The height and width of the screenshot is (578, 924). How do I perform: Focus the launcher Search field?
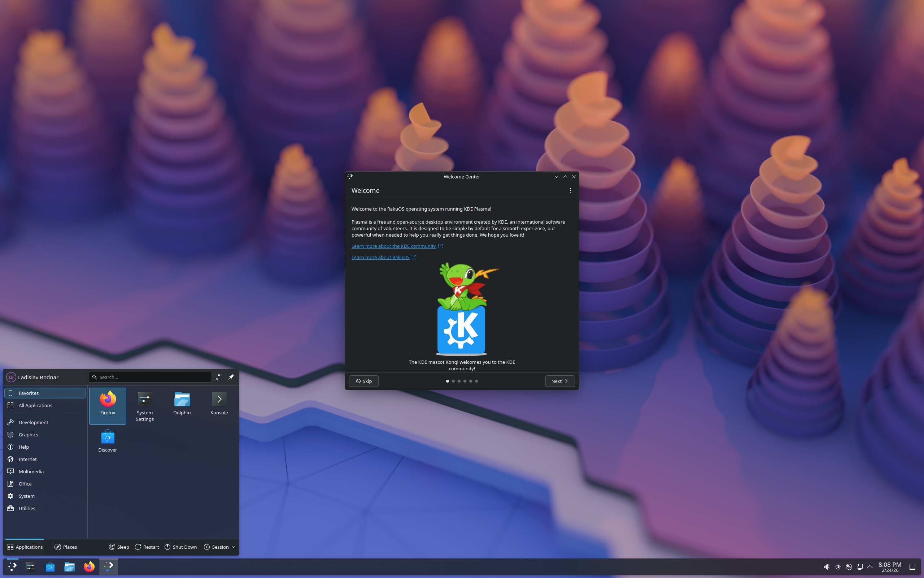151,377
